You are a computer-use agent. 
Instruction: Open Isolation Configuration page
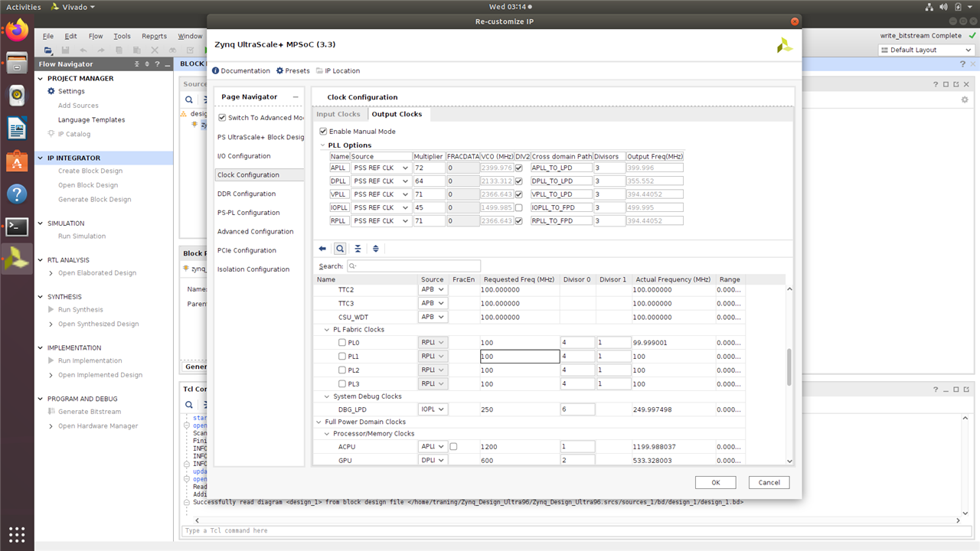pos(253,269)
